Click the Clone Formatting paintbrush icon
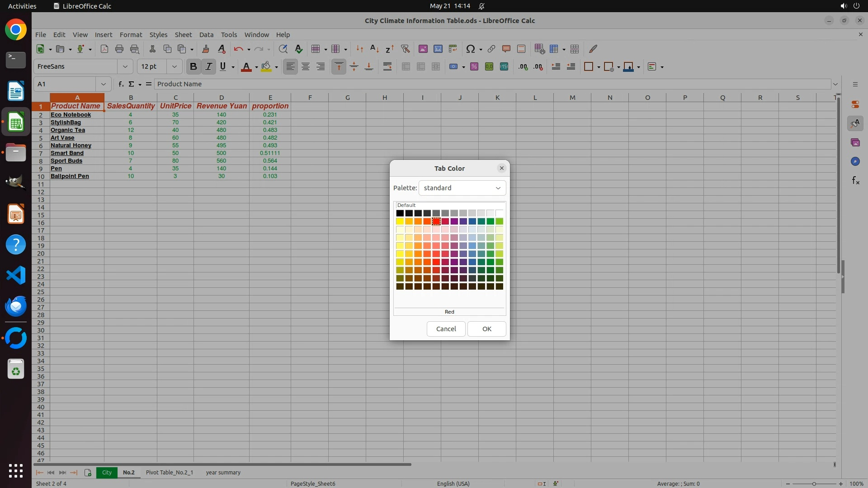Viewport: 868px width, 488px height. [x=206, y=49]
